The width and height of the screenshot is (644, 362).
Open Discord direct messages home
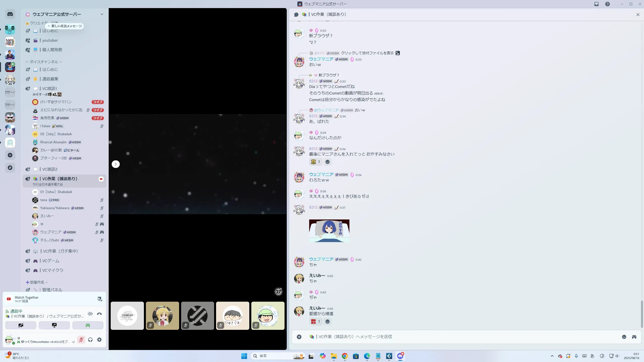(x=10, y=14)
